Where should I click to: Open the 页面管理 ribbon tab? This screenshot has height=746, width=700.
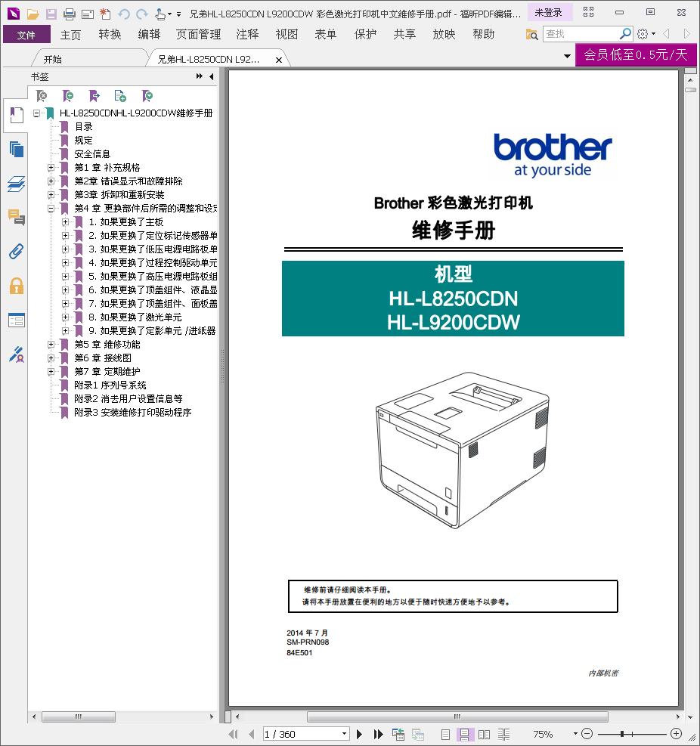199,34
